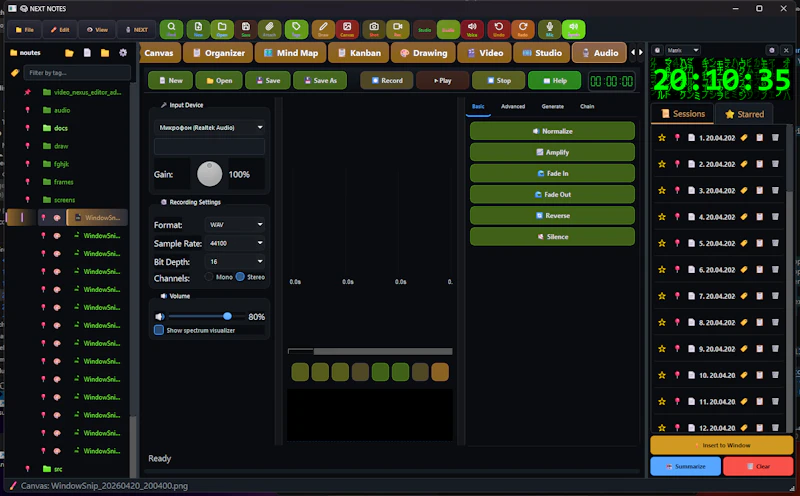
Task: Click the Rec video camera toolbar icon
Action: point(397,29)
